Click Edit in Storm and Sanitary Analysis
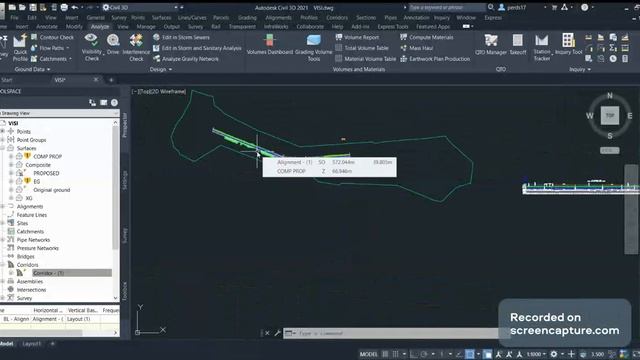 tap(197, 48)
